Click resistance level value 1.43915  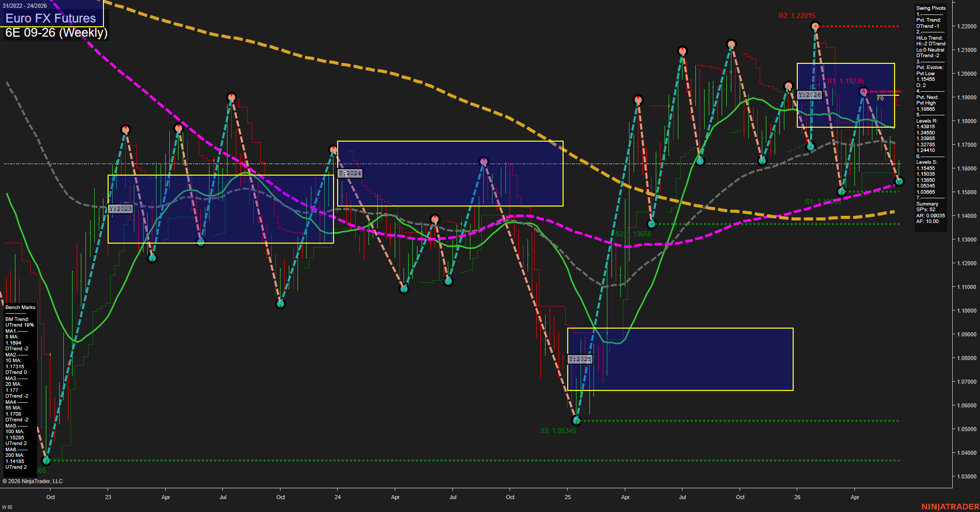pyautogui.click(x=925, y=127)
